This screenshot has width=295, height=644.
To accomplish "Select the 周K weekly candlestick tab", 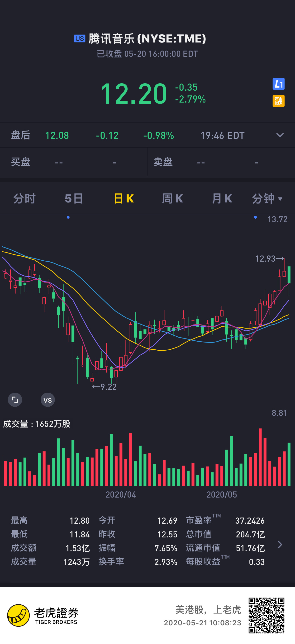I will tap(172, 198).
